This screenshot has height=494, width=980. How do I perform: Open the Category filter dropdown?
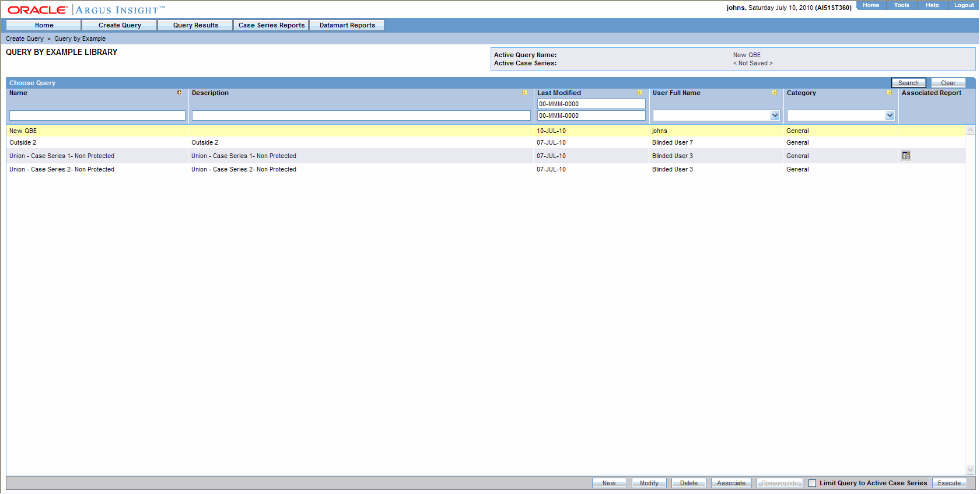pos(890,115)
